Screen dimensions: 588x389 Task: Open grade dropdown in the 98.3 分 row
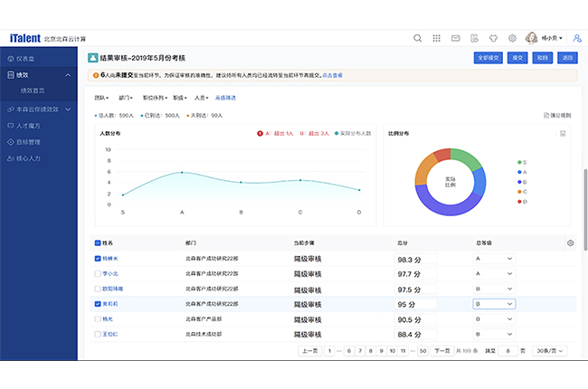click(x=494, y=259)
